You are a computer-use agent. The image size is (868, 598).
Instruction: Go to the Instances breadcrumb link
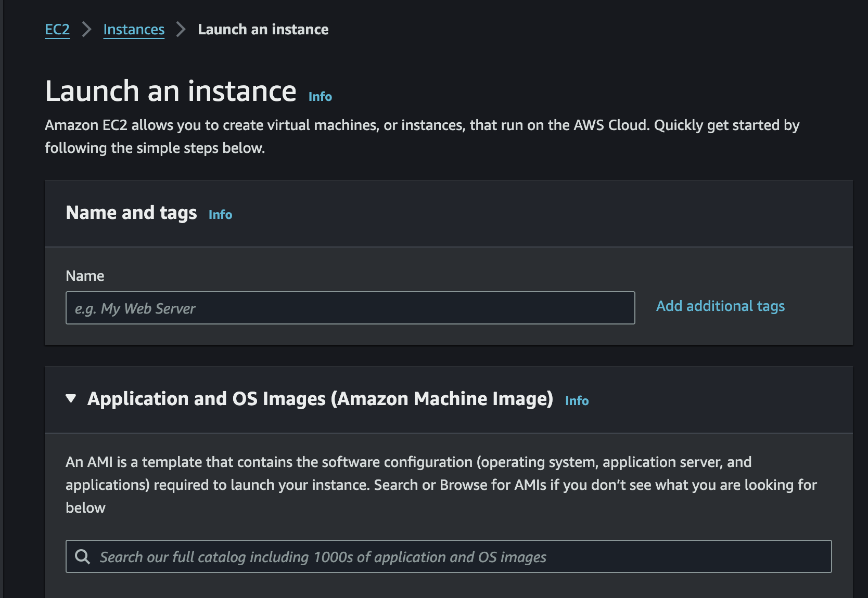click(134, 30)
